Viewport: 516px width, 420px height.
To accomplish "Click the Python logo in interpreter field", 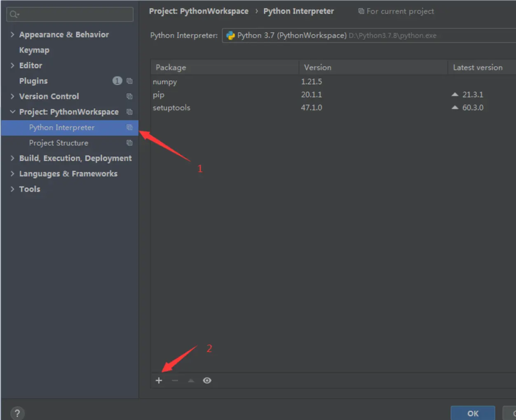I will [x=230, y=35].
